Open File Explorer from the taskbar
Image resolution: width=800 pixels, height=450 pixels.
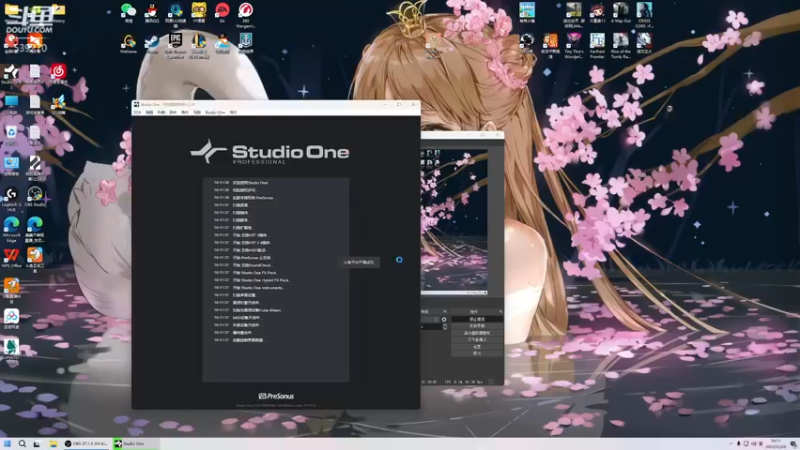(x=53, y=444)
